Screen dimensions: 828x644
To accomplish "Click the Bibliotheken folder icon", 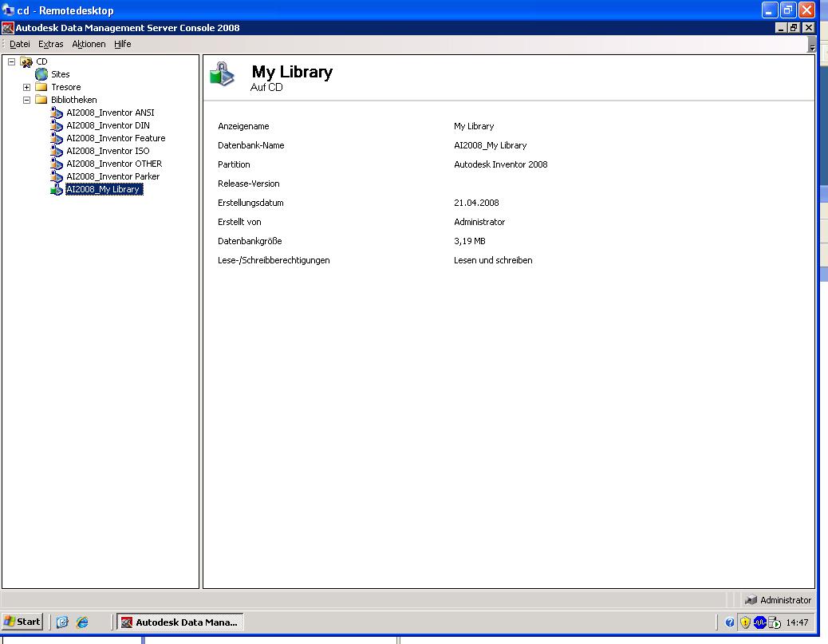I will pyautogui.click(x=41, y=100).
